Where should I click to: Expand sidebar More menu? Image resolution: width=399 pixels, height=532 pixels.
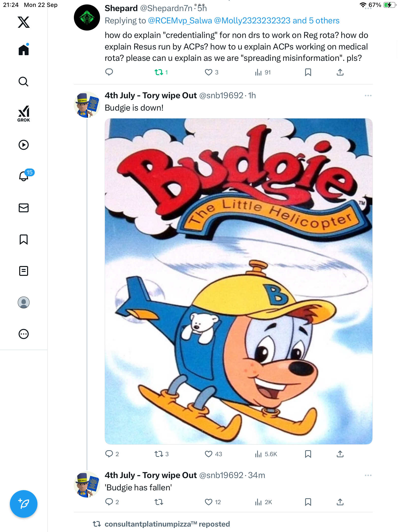[x=24, y=334]
